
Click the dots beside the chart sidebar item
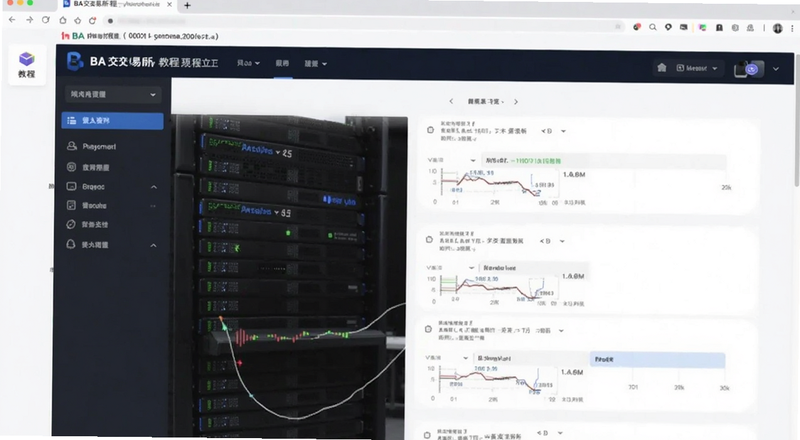153,206
